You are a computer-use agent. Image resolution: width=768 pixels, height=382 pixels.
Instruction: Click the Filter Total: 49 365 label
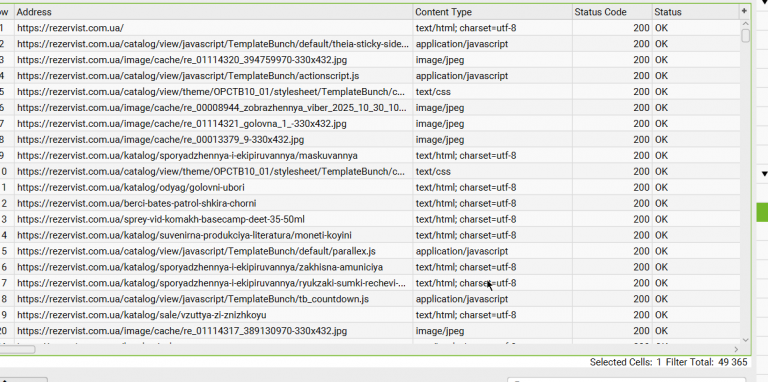click(707, 362)
